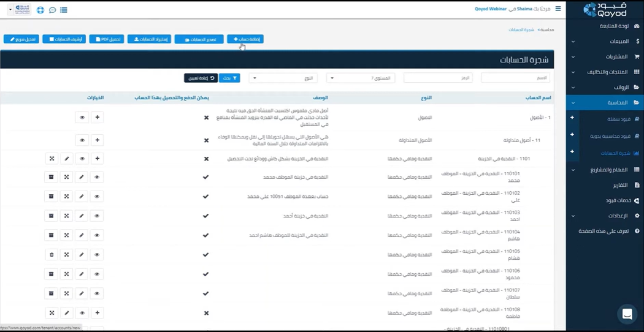This screenshot has height=332, width=644.
Task: View account 110102 الموظف علي eye icon
Action: 97,196
